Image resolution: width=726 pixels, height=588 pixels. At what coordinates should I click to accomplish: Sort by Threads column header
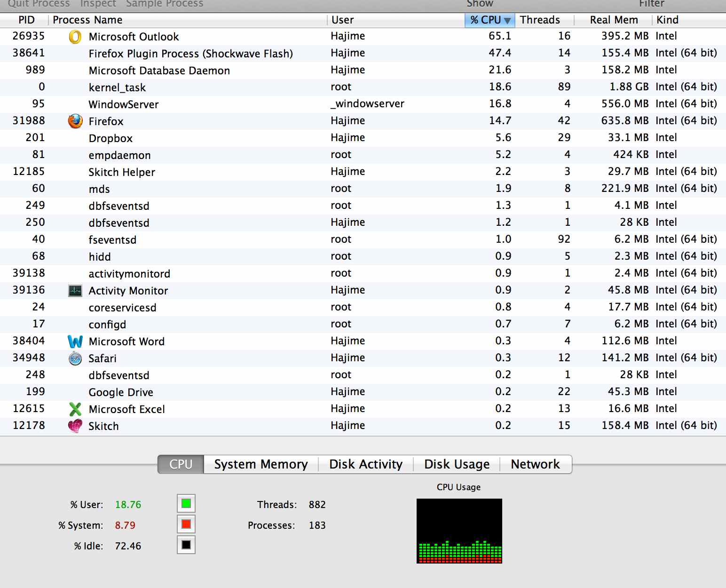click(x=544, y=20)
